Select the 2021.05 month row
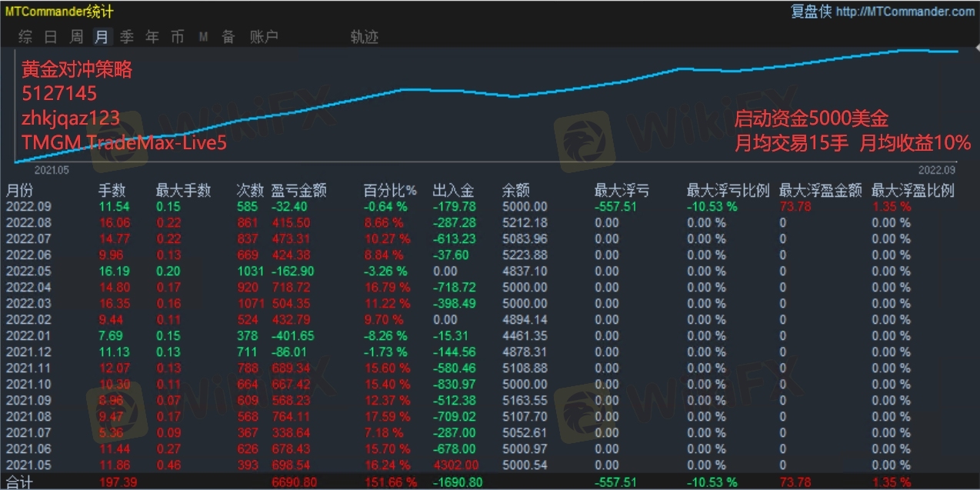Viewport: 980px width, 490px height. (x=27, y=465)
